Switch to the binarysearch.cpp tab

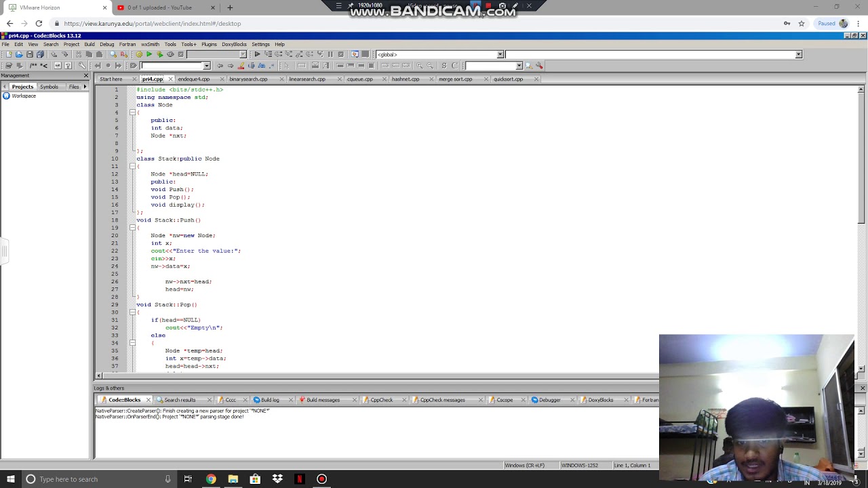point(248,79)
